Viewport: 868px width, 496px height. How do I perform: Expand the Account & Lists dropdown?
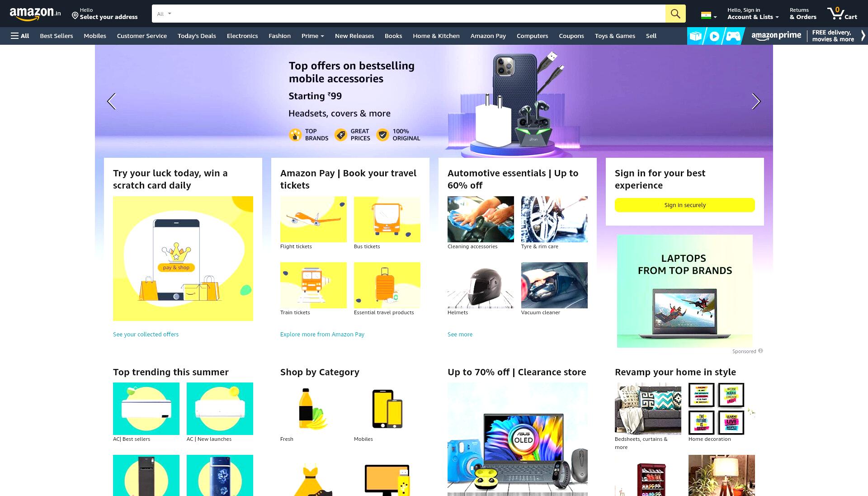pos(753,14)
